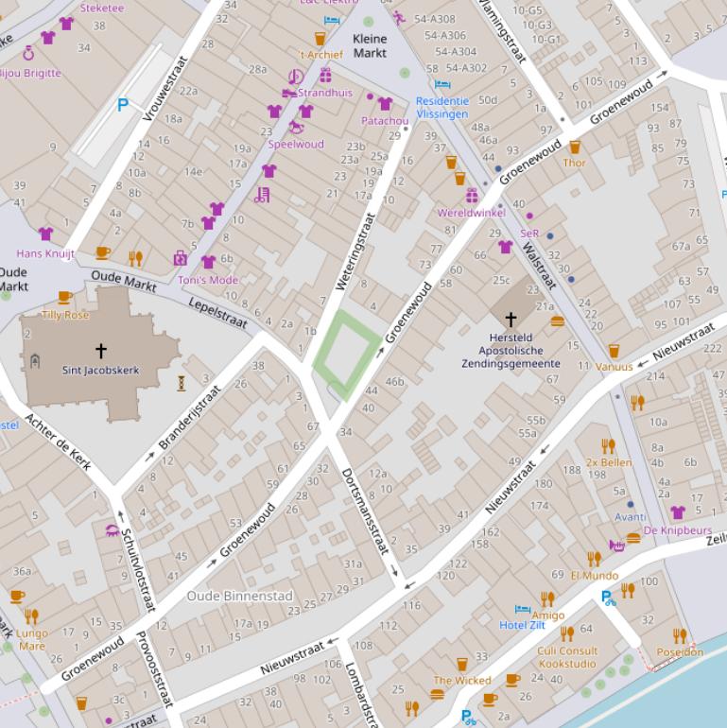Click the El Mundo restaurant icon
727x728 pixels.
pos(594,558)
